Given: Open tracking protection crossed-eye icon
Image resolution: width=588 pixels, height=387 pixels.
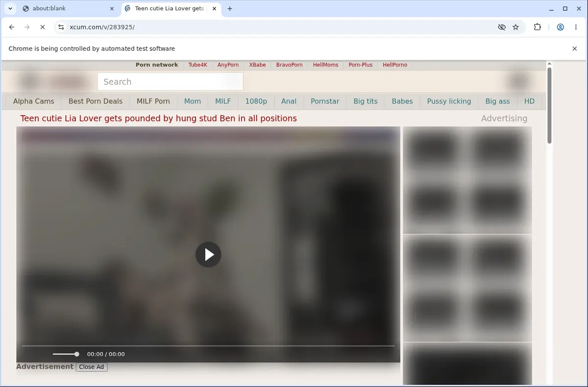Looking at the screenshot, I should [501, 27].
